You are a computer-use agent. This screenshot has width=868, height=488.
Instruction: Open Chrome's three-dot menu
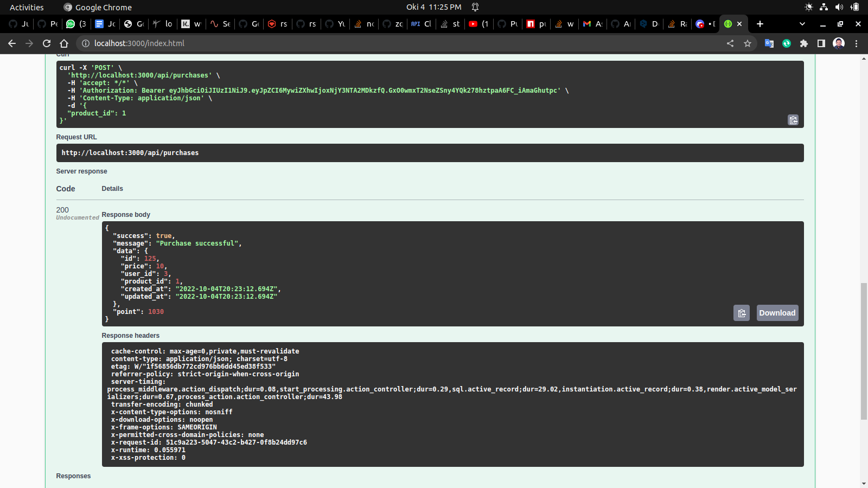point(857,43)
